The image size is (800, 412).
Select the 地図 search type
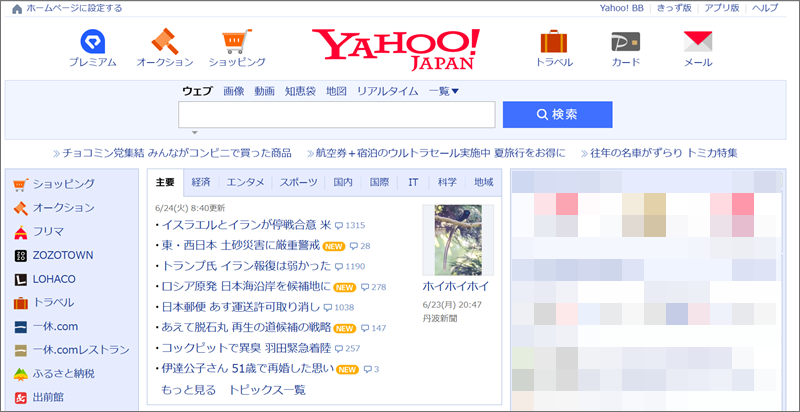coord(337,91)
